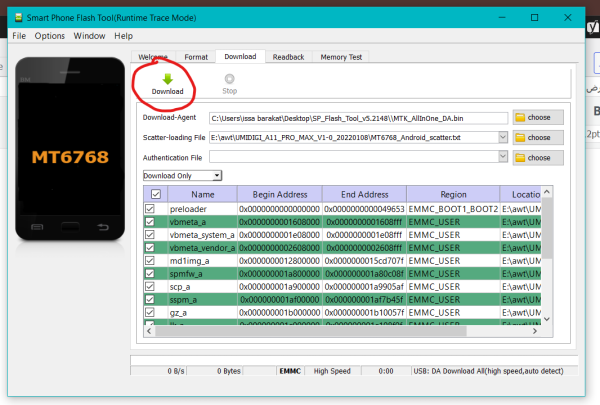This screenshot has width=600, height=405.
Task: Expand the Scatter-loading File dropdown arrow
Action: 503,137
